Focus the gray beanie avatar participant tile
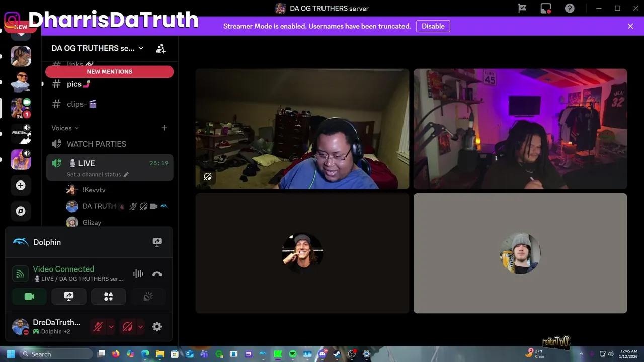 [520, 253]
